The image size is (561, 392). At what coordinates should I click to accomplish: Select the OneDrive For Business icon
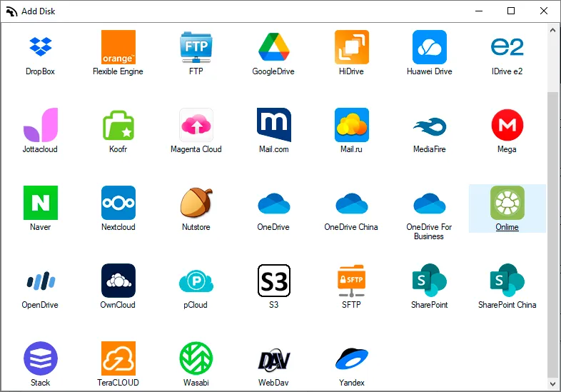(x=430, y=203)
